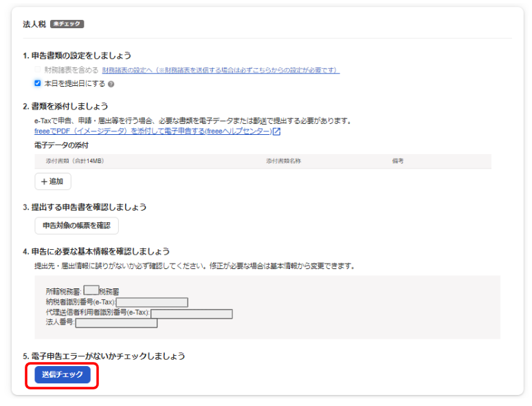The image size is (532, 406).
Task: Click the 電子データの添付 label
Action: [x=61, y=145]
